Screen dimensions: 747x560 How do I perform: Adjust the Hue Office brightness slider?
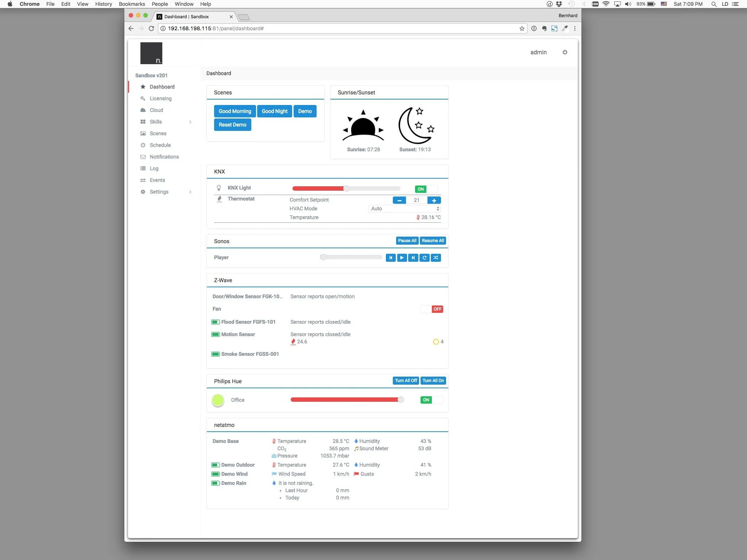tap(400, 400)
